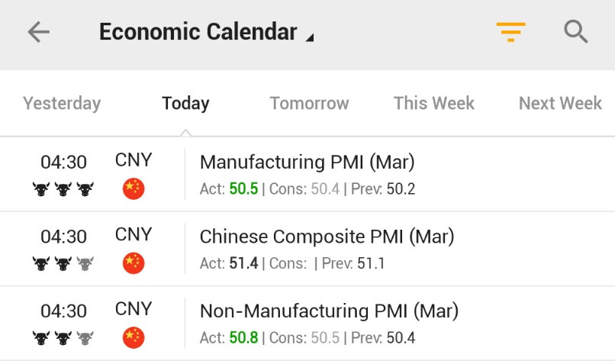The image size is (615, 364).
Task: Open the Chinese Composite PMI (Mar) event
Action: pyautogui.click(x=327, y=237)
